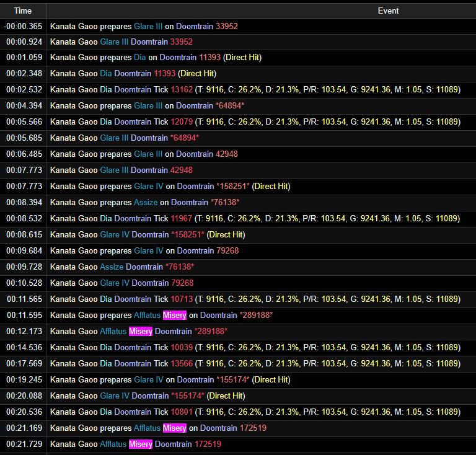Click damage 79268 in the 00:09.684 row
The image size is (476, 455).
click(x=227, y=250)
